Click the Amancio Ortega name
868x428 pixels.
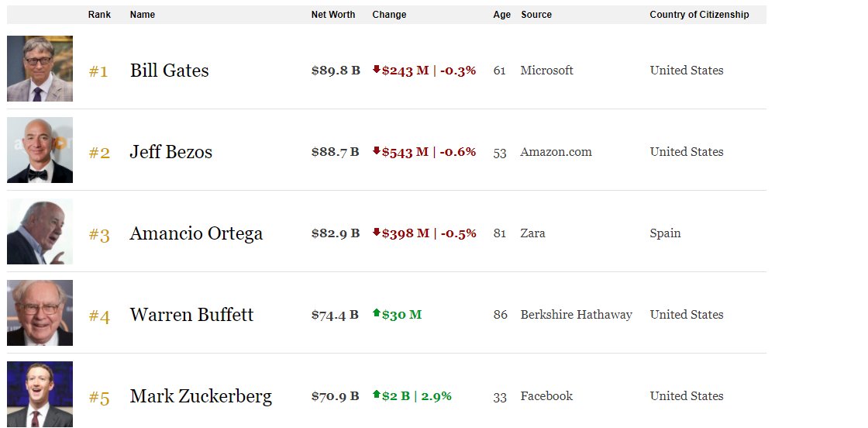pyautogui.click(x=196, y=233)
